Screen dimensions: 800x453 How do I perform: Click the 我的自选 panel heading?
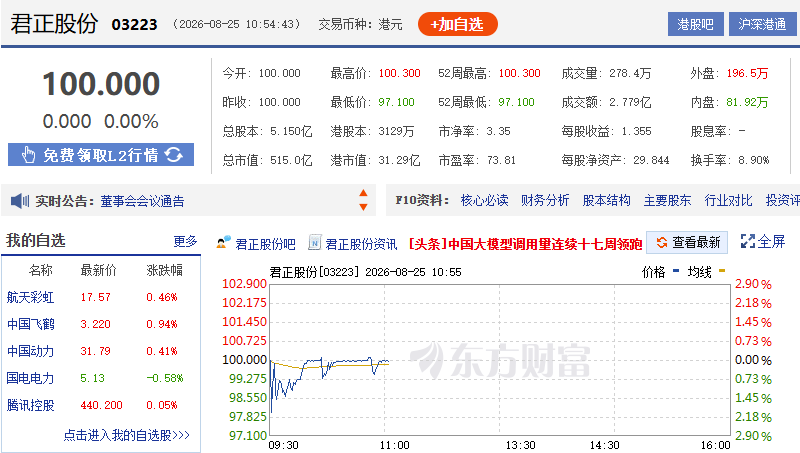[x=36, y=240]
